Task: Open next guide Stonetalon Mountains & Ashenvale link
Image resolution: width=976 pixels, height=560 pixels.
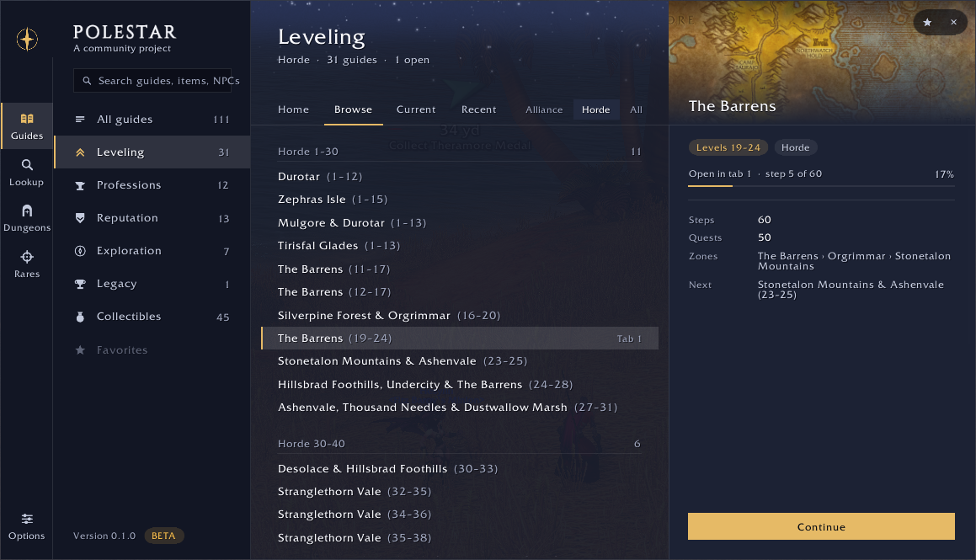Action: tap(851, 290)
